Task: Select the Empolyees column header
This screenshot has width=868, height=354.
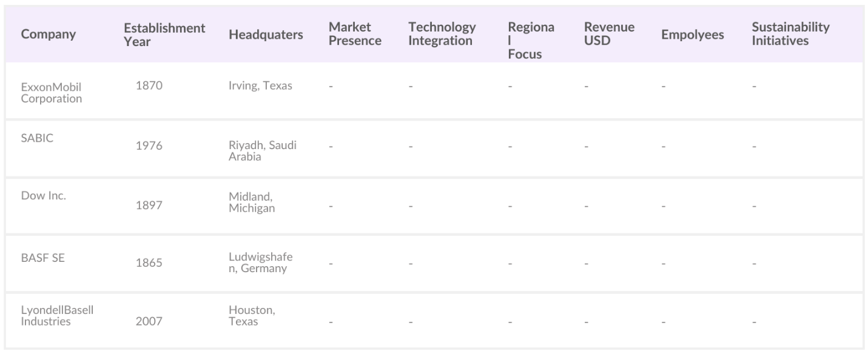Action: 692,35
